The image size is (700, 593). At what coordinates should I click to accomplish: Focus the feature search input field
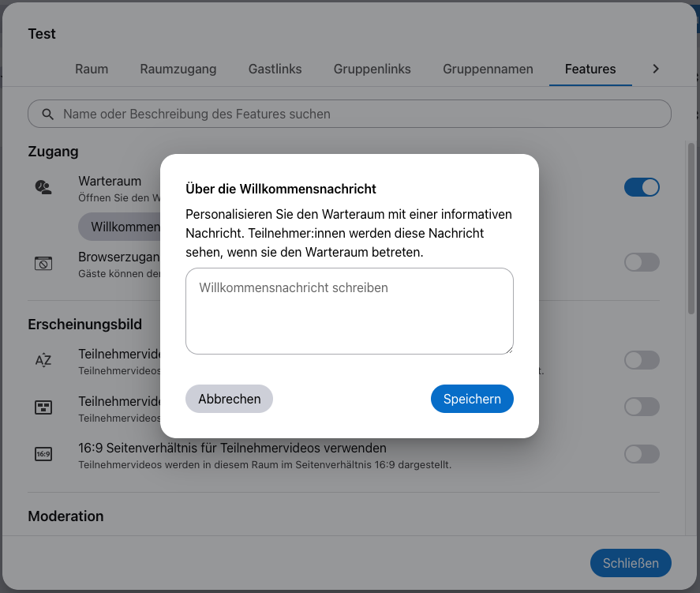(355, 114)
